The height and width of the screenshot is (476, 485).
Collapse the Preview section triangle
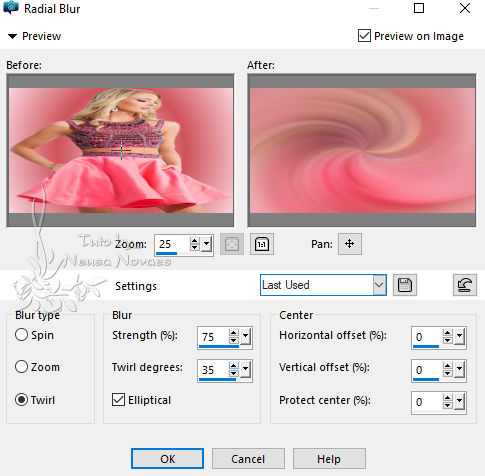coord(12,36)
